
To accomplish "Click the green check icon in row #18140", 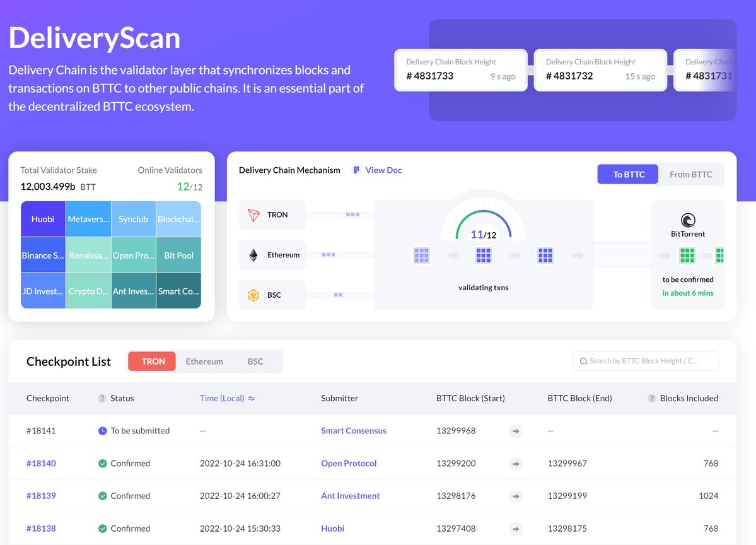I will [x=102, y=464].
